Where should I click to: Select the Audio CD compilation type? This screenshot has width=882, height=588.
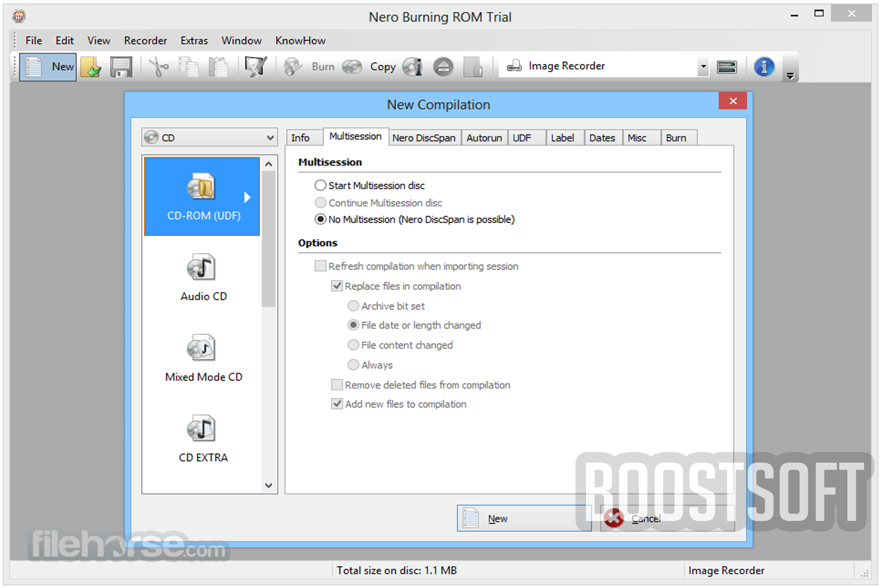(202, 277)
